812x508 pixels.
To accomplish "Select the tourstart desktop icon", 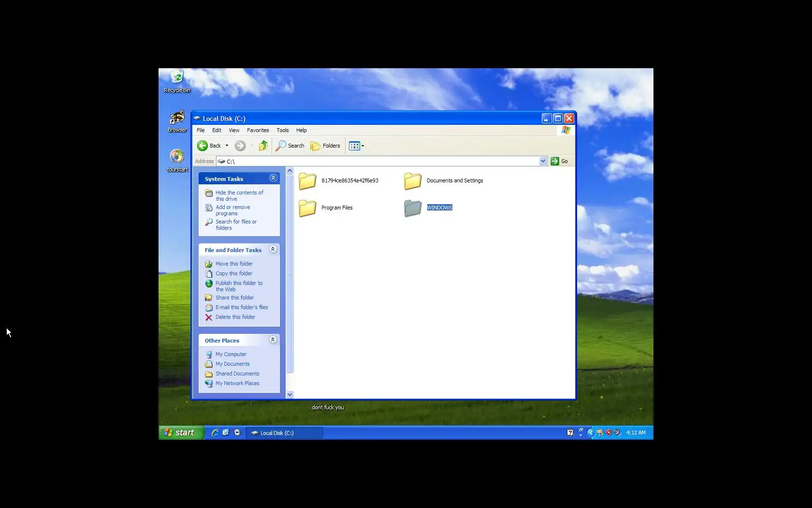I will 177,161.
